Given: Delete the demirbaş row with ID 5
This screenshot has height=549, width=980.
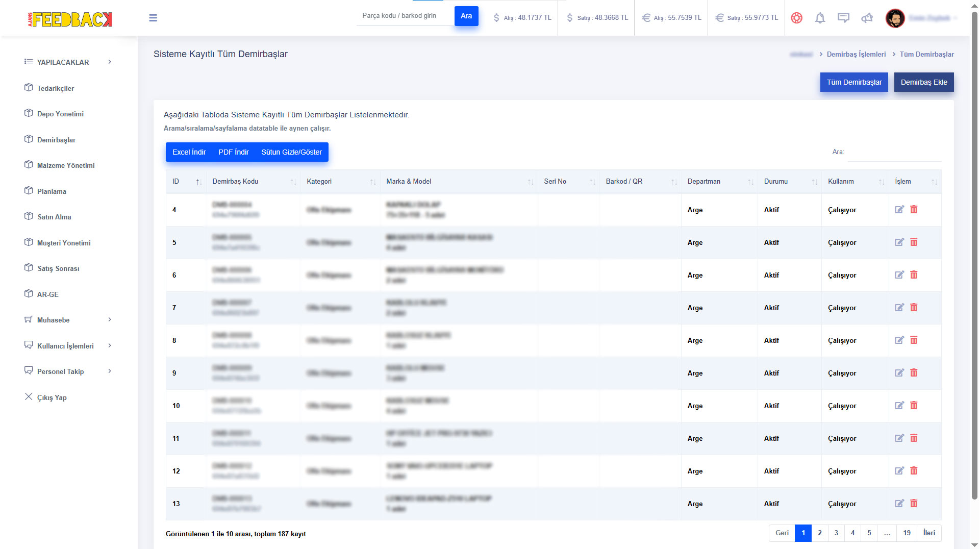Looking at the screenshot, I should pyautogui.click(x=914, y=242).
